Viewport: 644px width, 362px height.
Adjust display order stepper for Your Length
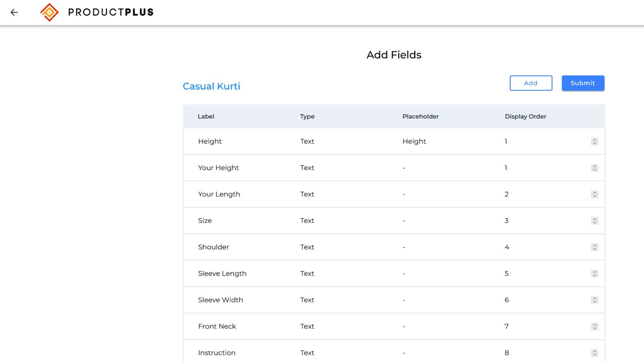(x=594, y=194)
